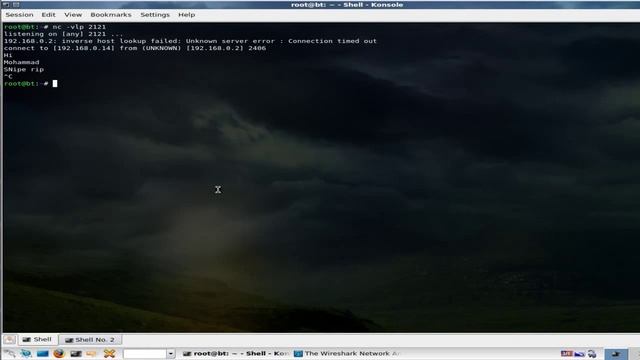640x360 pixels.
Task: Click the 'nc -vlp 2121' command text
Action: point(79,27)
